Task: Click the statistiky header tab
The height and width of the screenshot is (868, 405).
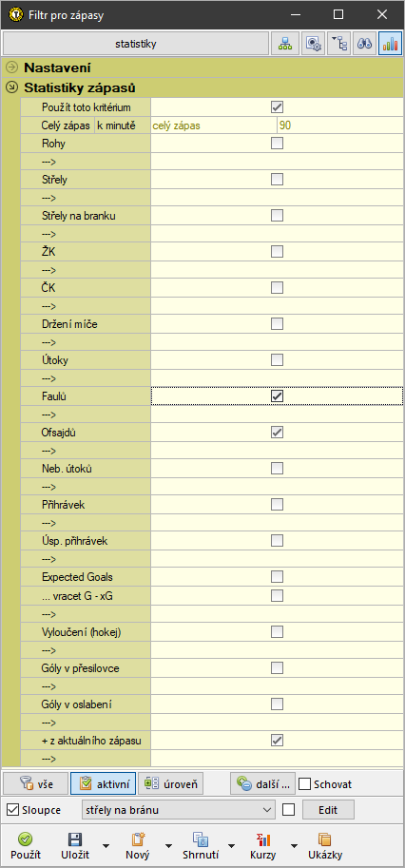Action: 136,44
